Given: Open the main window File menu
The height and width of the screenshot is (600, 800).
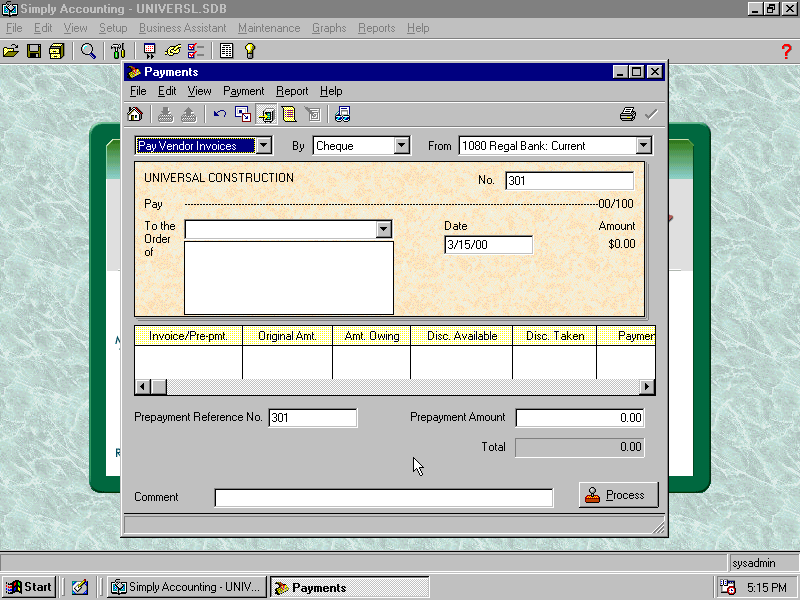Looking at the screenshot, I should tap(14, 28).
